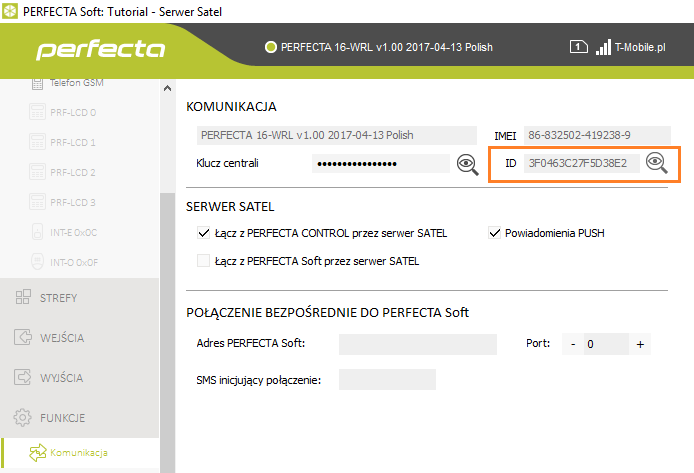Select PRF-LCD 0 keypad icon

tap(37, 112)
